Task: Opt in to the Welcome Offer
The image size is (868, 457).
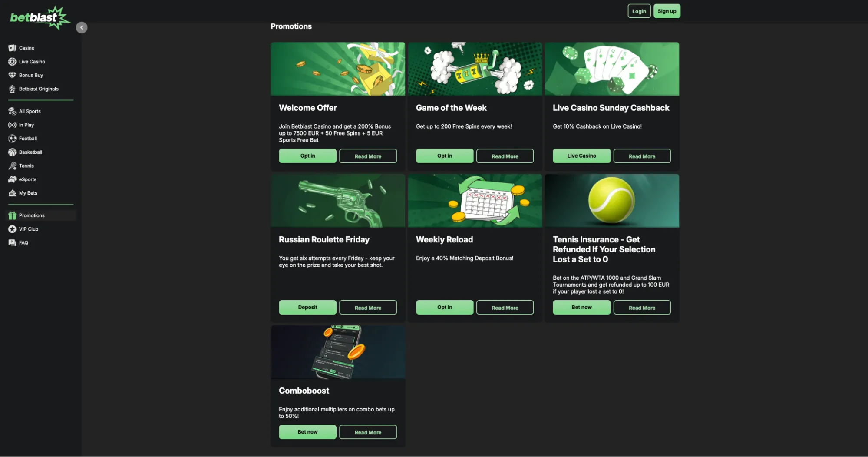Action: click(307, 156)
